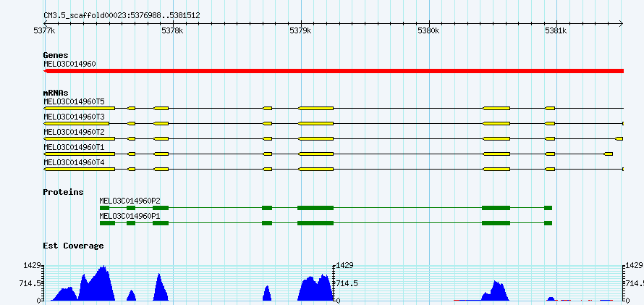The height and width of the screenshot is (305, 644).
Task: Click the left 714.5 coverage scale value
Action: click(31, 283)
